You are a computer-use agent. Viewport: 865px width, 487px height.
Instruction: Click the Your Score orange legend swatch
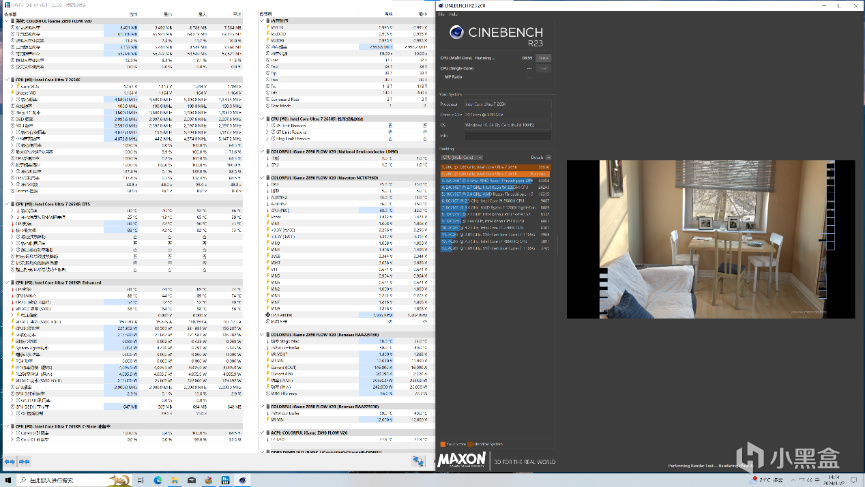[x=442, y=444]
